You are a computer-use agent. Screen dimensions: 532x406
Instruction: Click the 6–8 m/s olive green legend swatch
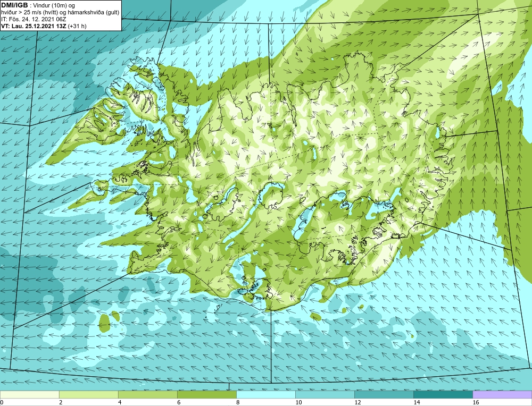206,394
